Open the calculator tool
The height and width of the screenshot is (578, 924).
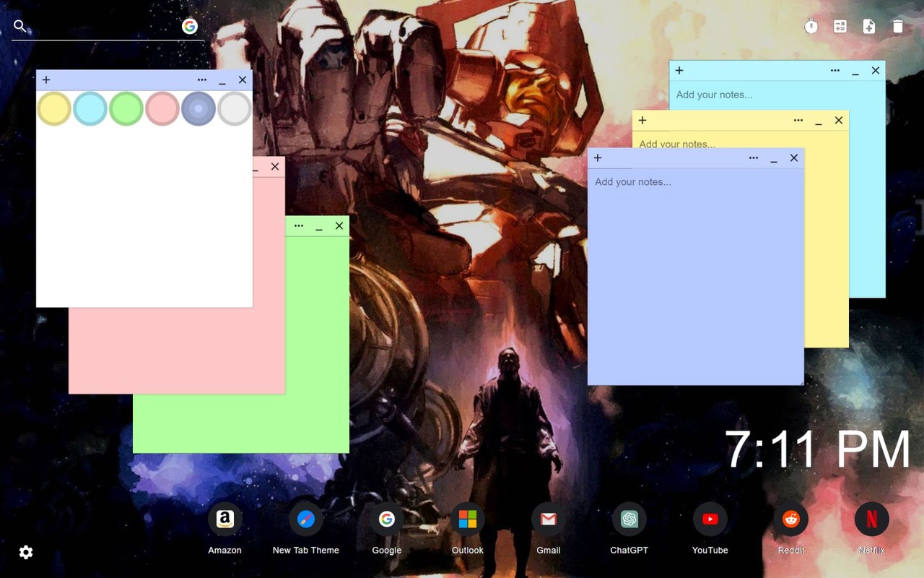point(840,27)
